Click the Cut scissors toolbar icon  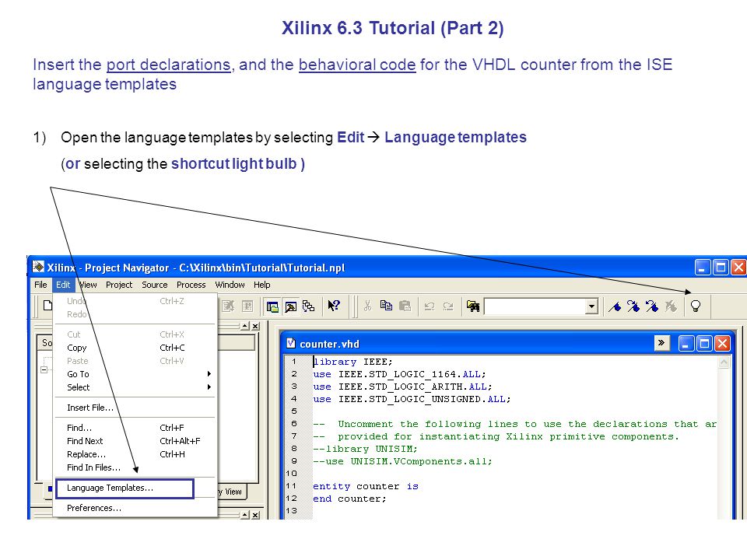click(x=367, y=306)
